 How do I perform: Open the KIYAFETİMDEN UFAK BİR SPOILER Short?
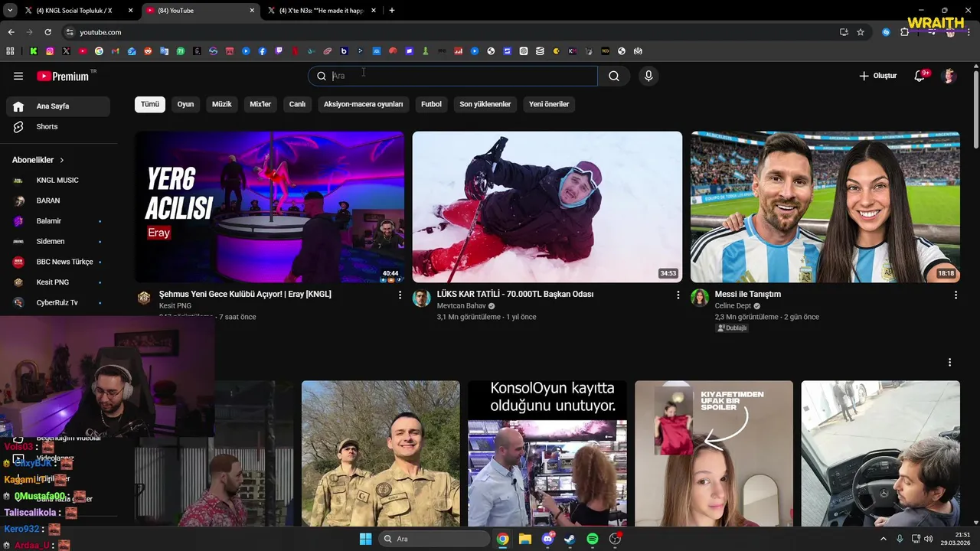point(714,454)
